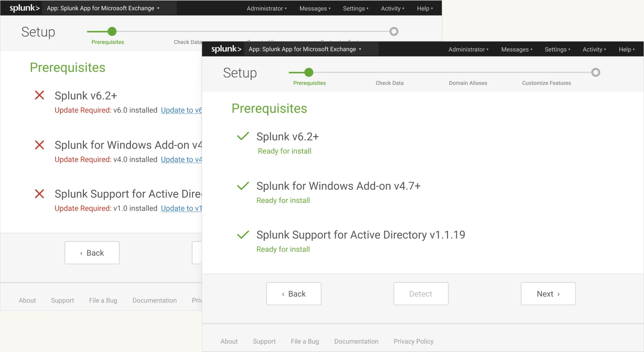Click the green checkmark next to Splunk v6.2+

click(x=243, y=136)
